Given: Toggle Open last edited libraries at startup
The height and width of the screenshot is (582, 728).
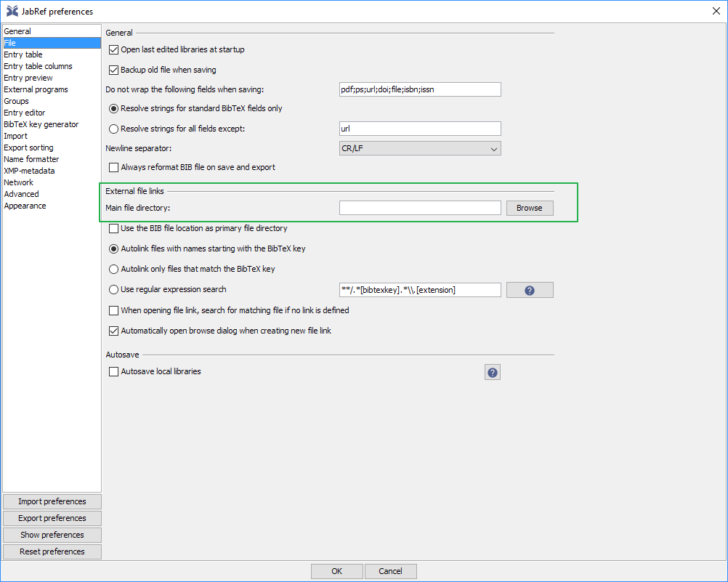Looking at the screenshot, I should point(113,49).
